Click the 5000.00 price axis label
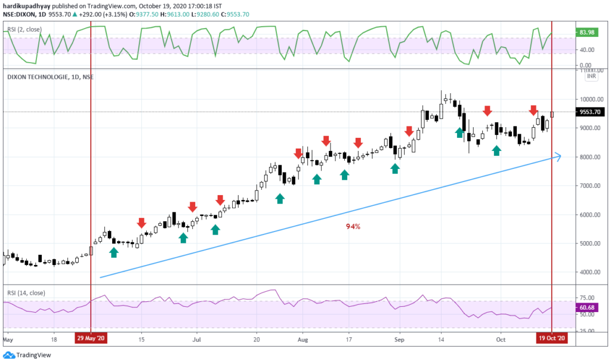The width and height of the screenshot is (611, 364). [x=590, y=243]
